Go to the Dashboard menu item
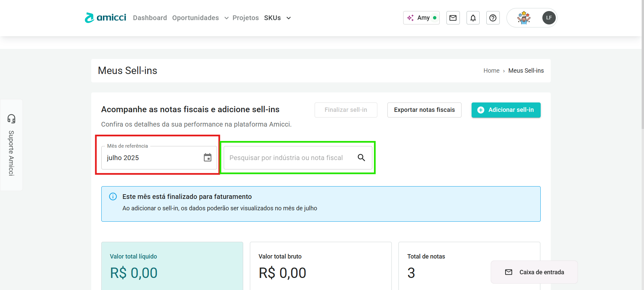The image size is (644, 290). 150,18
